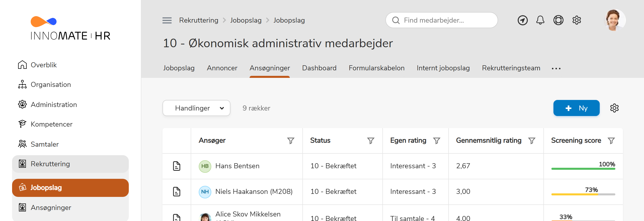Click the navigation compass icon in header

[x=522, y=20]
